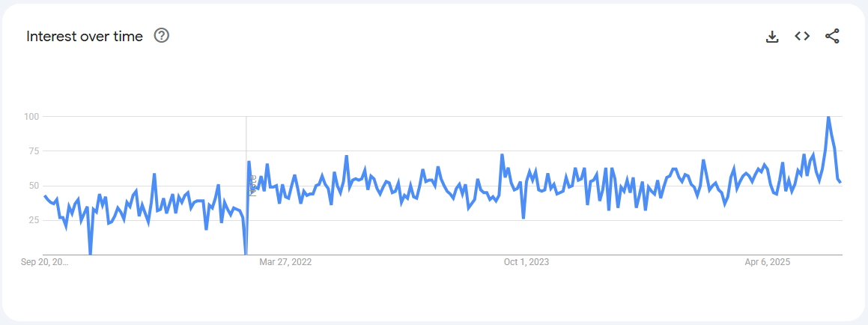Click the vertical "Note" marker on chart
Image resolution: width=868 pixels, height=325 pixels.
252,184
